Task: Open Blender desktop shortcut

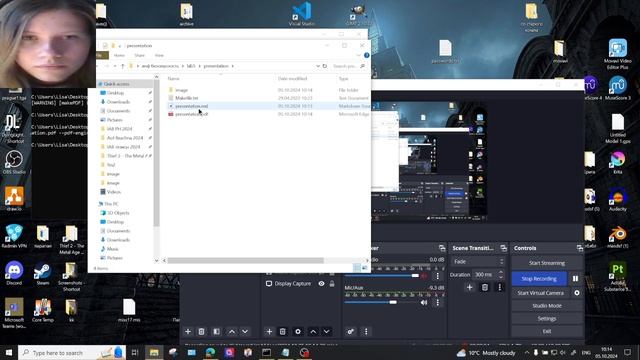Action: (618, 237)
